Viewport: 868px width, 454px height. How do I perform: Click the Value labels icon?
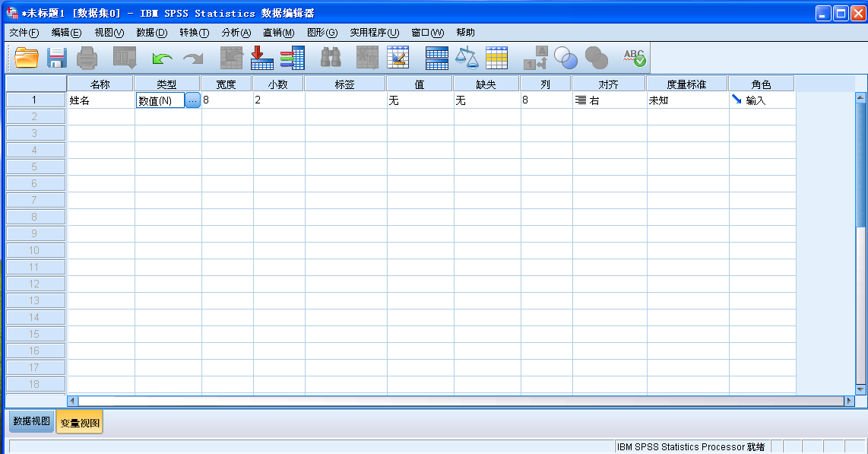click(535, 58)
